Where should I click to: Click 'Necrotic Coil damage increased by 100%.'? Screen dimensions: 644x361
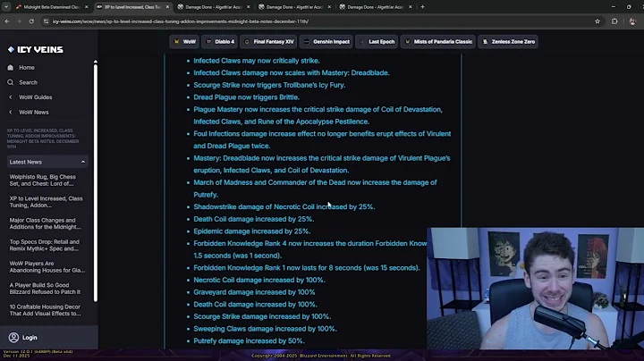click(x=259, y=281)
